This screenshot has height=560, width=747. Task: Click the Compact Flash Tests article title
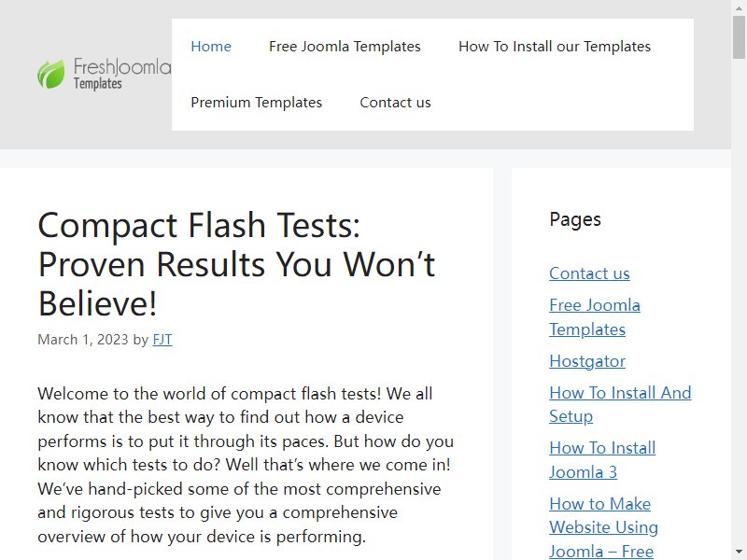tap(236, 264)
